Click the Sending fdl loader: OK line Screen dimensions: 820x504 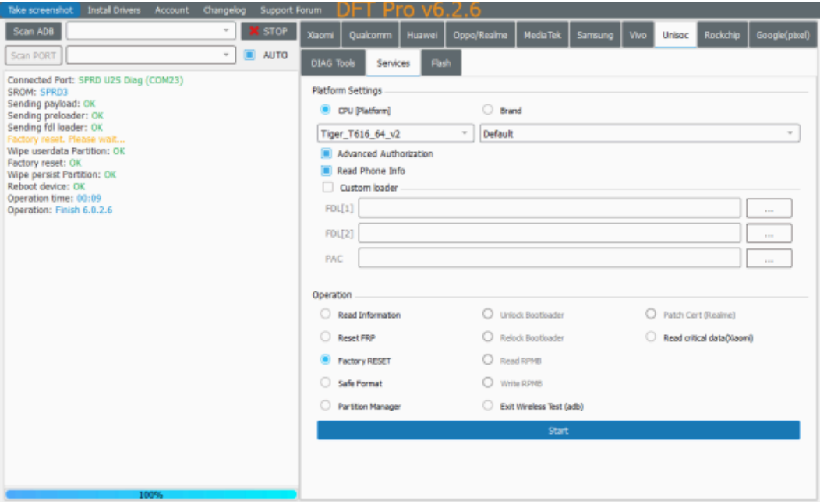click(55, 128)
